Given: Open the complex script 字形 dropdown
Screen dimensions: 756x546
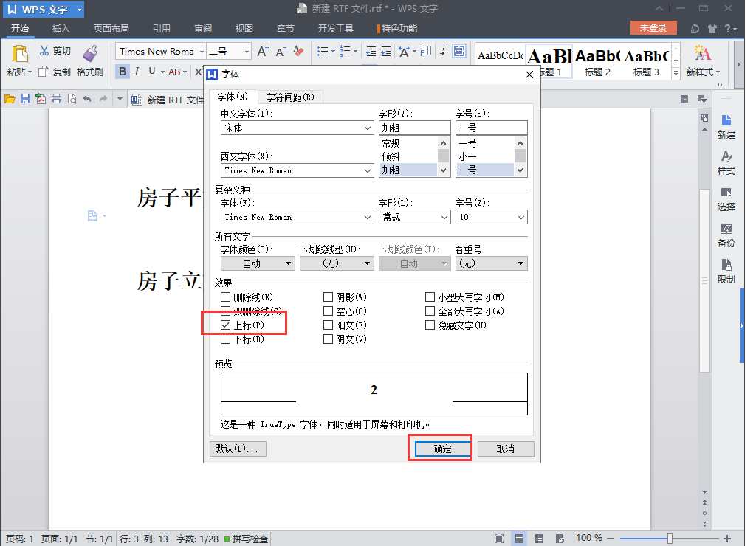Looking at the screenshot, I should click(x=414, y=217).
